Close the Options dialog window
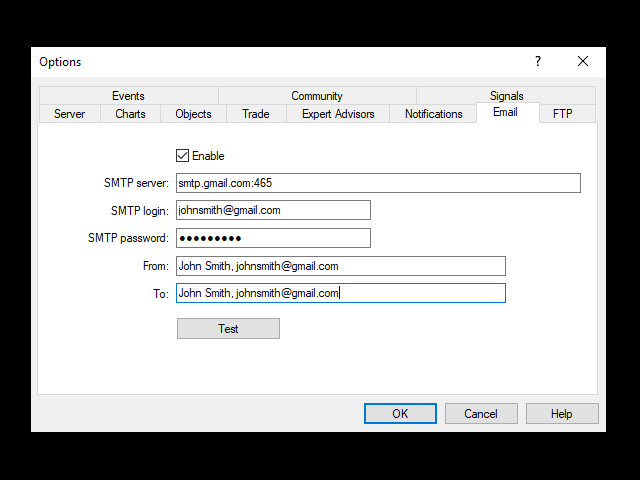 coord(583,61)
